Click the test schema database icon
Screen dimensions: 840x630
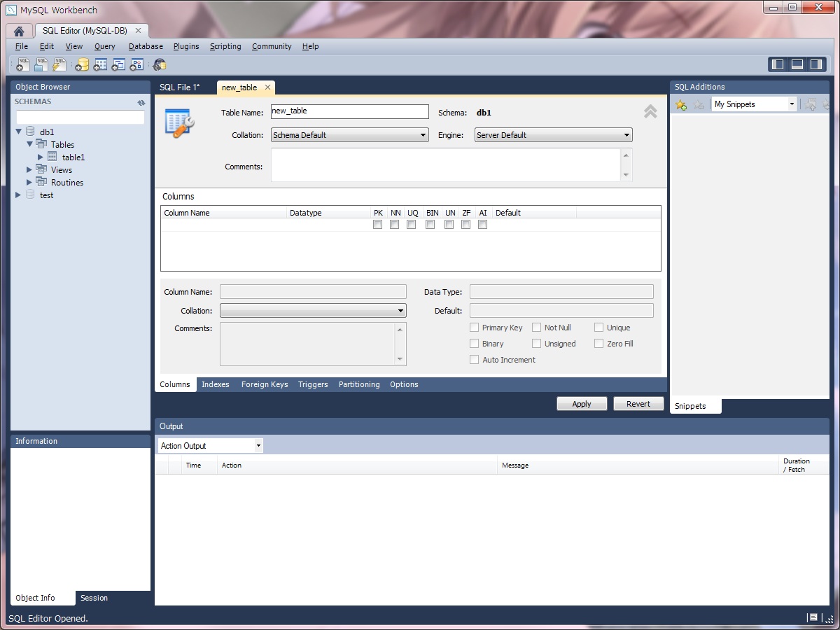tap(30, 195)
